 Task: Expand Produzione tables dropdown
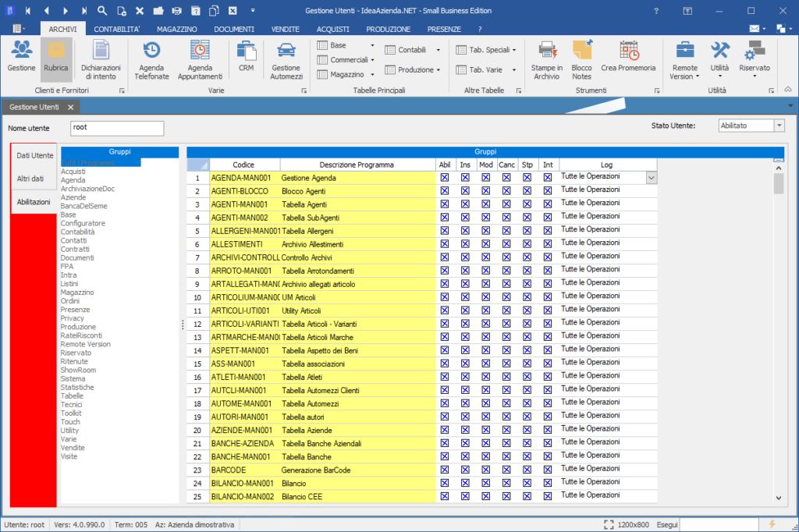pyautogui.click(x=439, y=69)
